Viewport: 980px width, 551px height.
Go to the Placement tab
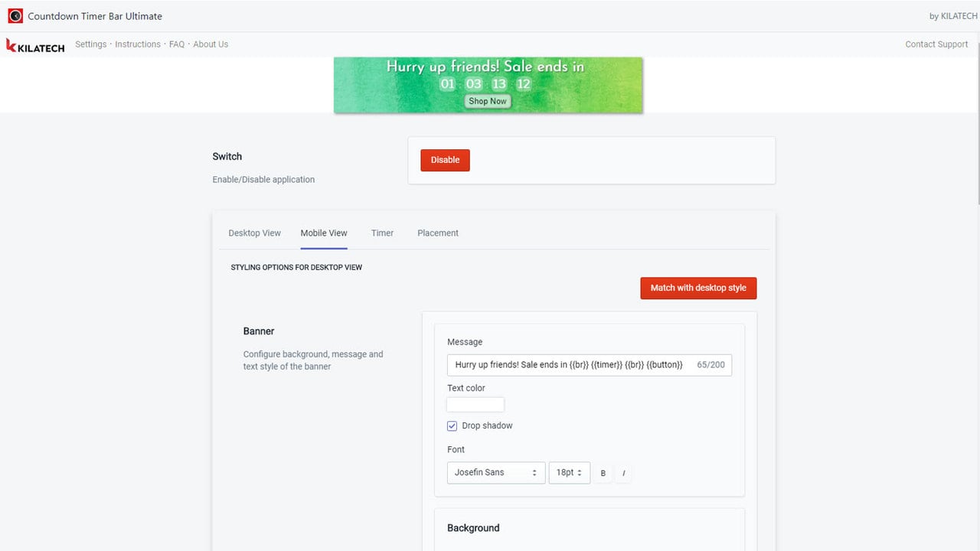click(438, 233)
